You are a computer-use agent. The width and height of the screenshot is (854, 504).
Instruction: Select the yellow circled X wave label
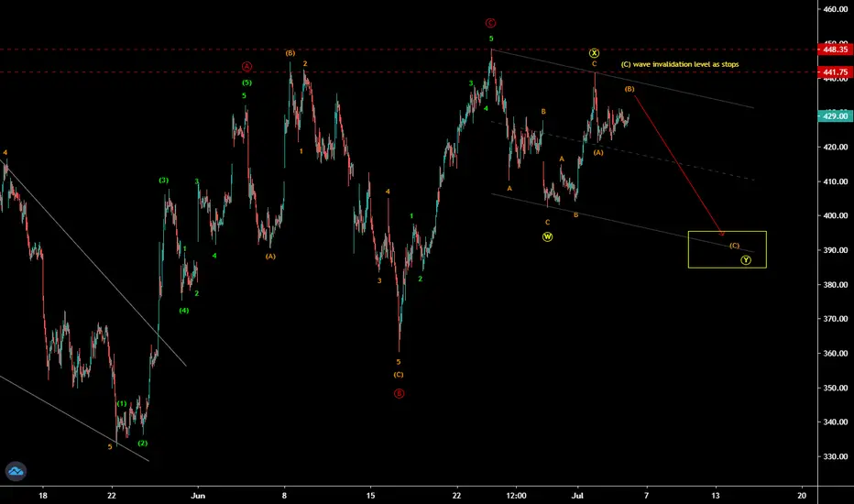pyautogui.click(x=594, y=53)
